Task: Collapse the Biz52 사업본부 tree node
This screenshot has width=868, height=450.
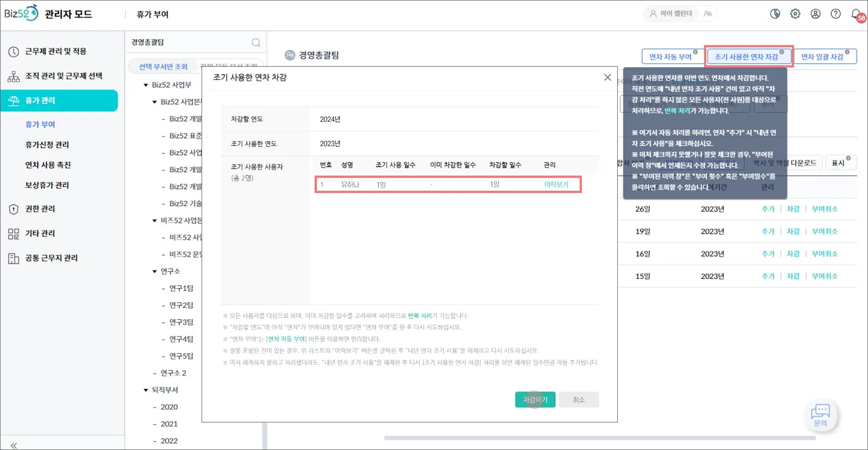Action: 154,102
